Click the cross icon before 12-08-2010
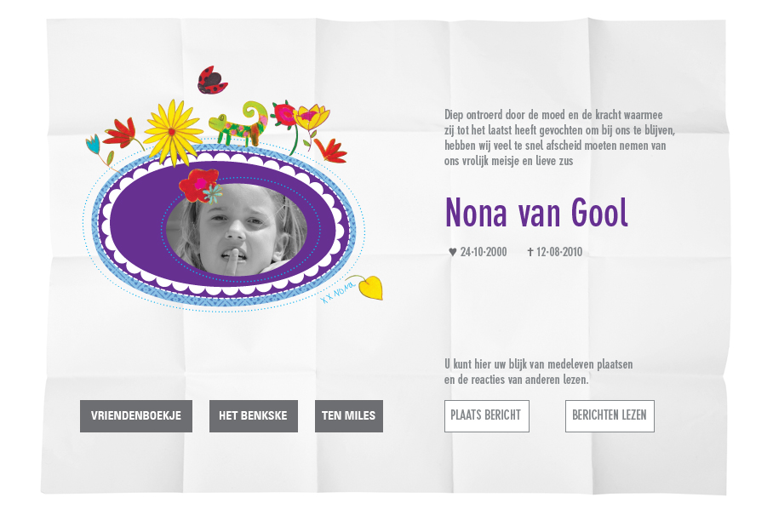Screen dimensions: 773x532 [x=530, y=252]
